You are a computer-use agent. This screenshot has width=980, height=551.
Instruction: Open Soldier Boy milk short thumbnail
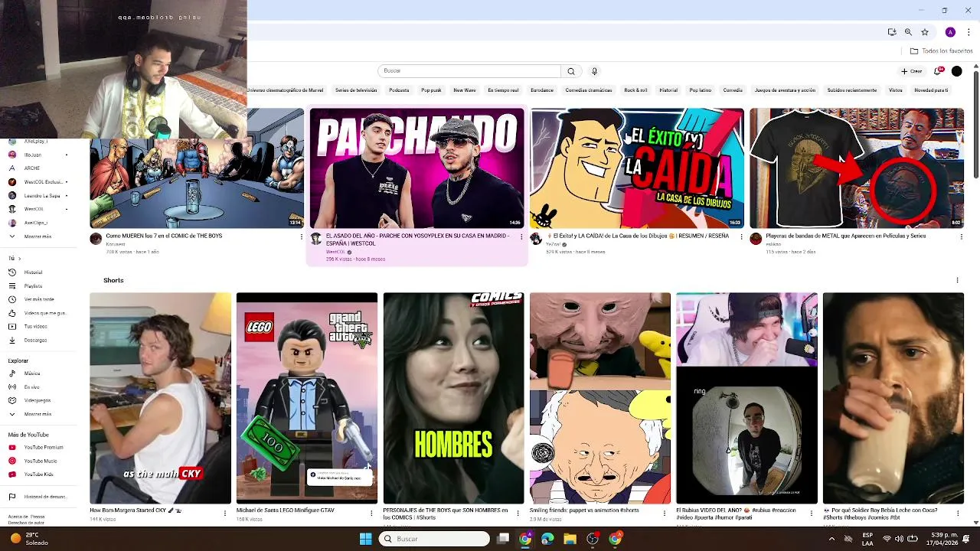893,398
